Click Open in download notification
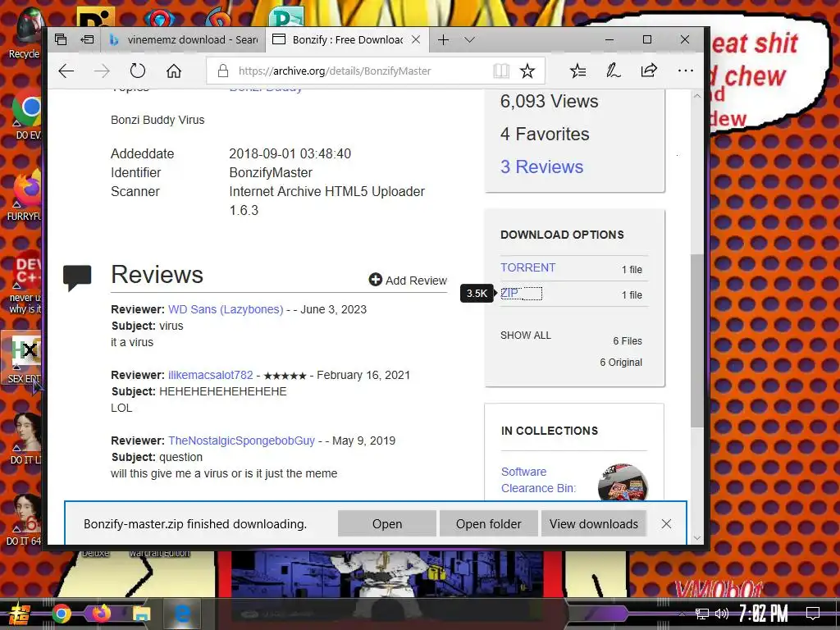Screen dimensions: 840x630 (387, 524)
